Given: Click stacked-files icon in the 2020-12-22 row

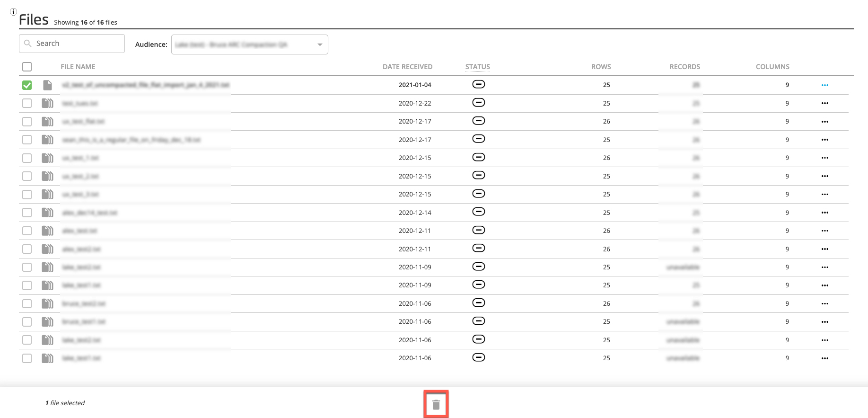Looking at the screenshot, I should [x=47, y=103].
